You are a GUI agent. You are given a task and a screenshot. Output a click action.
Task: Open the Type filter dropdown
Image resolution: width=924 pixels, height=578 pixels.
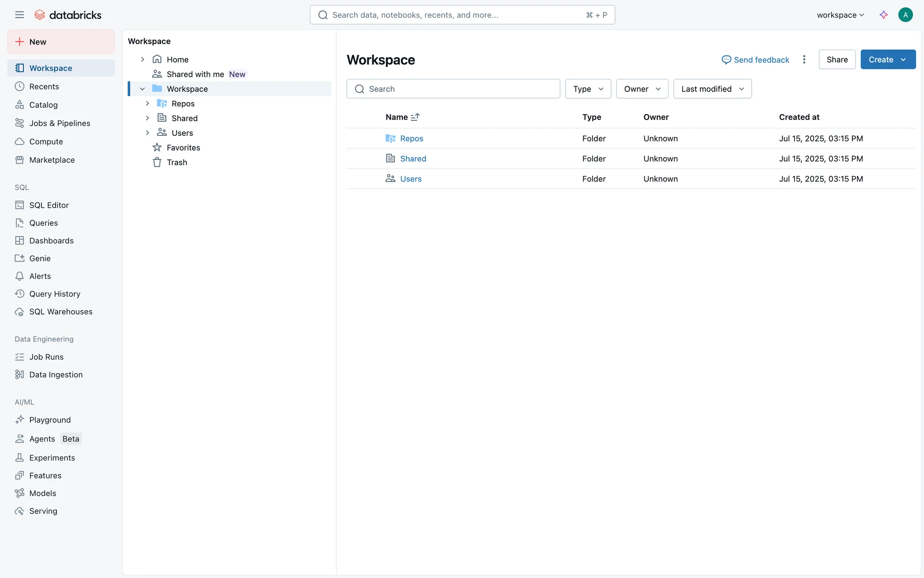click(x=588, y=89)
